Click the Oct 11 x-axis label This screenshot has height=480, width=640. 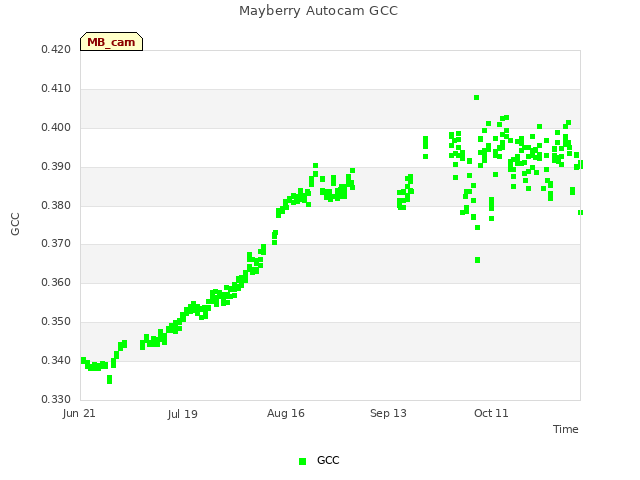click(x=491, y=413)
